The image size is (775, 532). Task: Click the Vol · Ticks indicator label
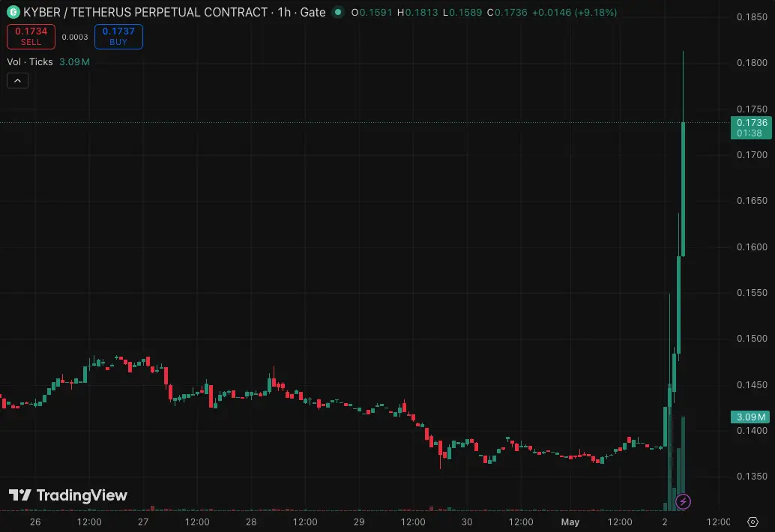click(x=30, y=61)
